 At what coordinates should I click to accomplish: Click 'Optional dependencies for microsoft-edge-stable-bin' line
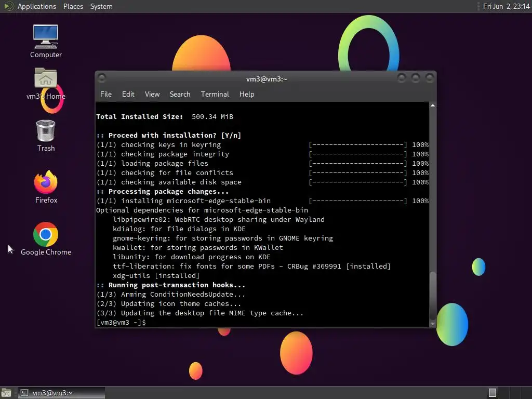coord(202,210)
